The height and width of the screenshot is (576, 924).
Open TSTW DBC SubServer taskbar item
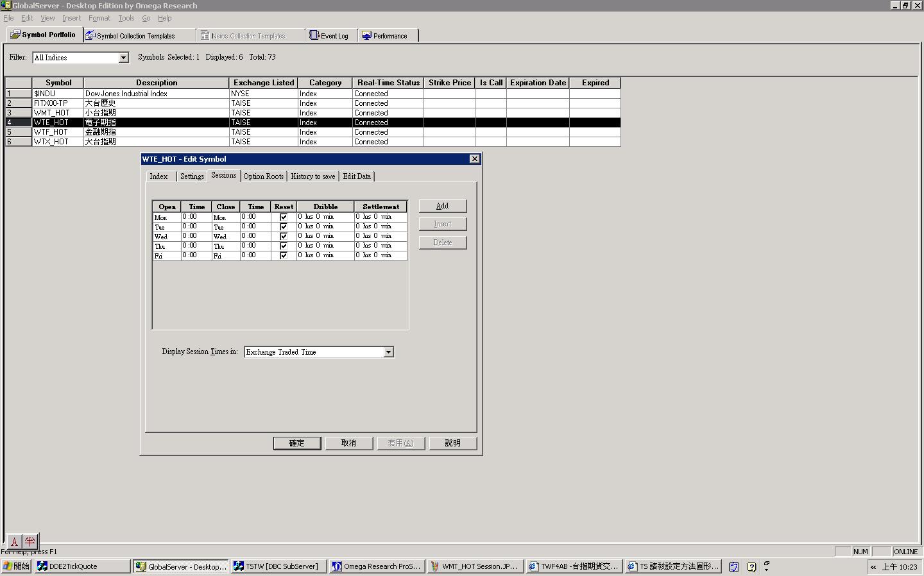[x=278, y=566]
